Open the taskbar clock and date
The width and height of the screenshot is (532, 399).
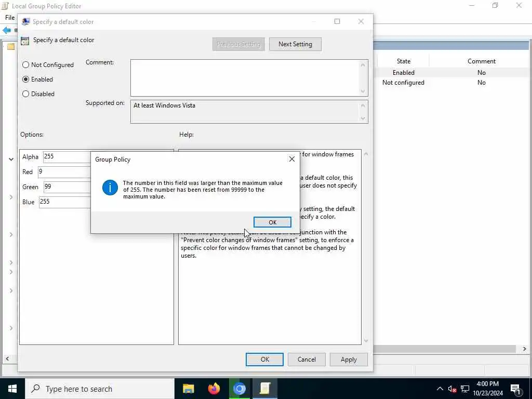[x=487, y=389]
